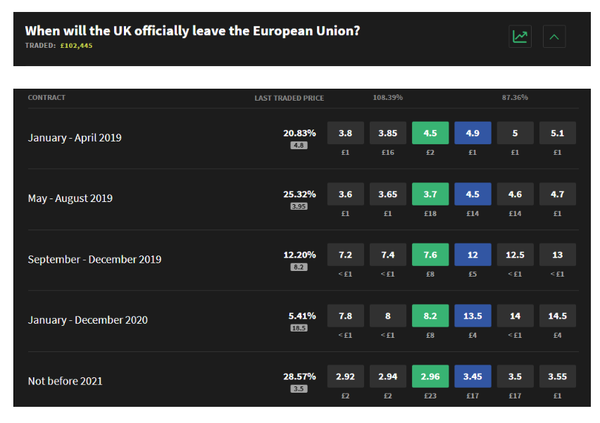Collapse the market with chevron button
The height and width of the screenshot is (423, 600).
(555, 37)
